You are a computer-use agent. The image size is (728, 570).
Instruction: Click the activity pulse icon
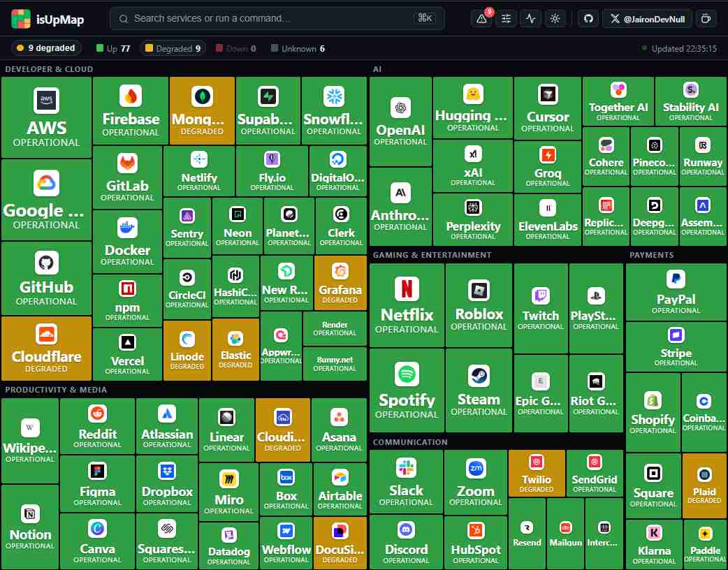coord(530,19)
